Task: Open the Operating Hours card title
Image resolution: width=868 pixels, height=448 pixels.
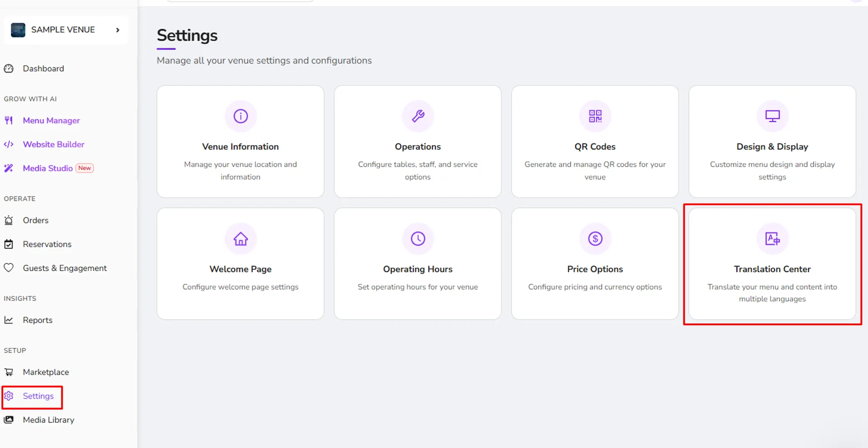Action: (418, 269)
